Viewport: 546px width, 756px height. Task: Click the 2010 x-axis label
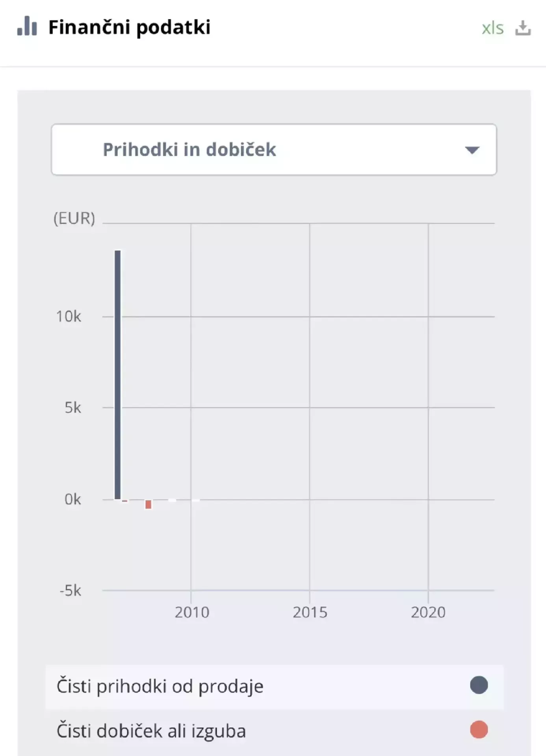(192, 612)
